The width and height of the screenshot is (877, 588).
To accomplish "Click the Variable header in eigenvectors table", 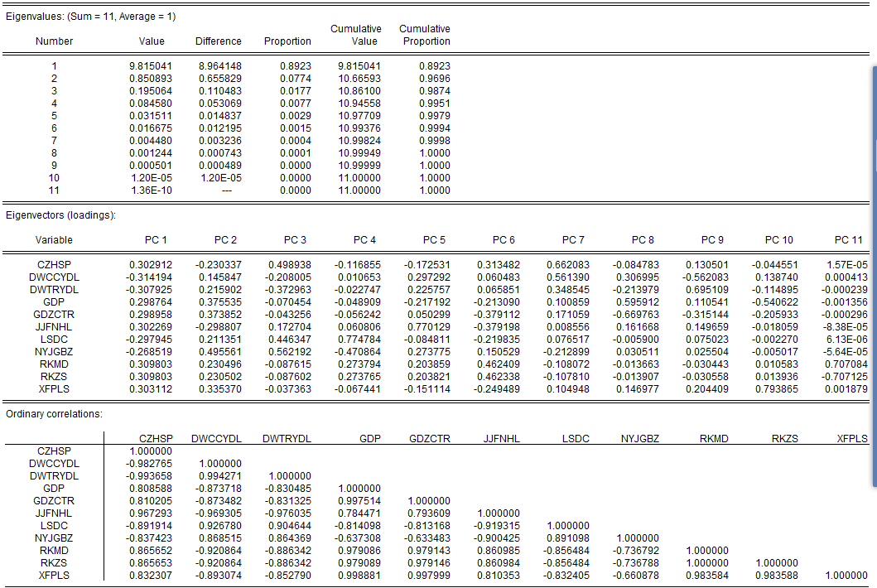I will pyautogui.click(x=54, y=240).
